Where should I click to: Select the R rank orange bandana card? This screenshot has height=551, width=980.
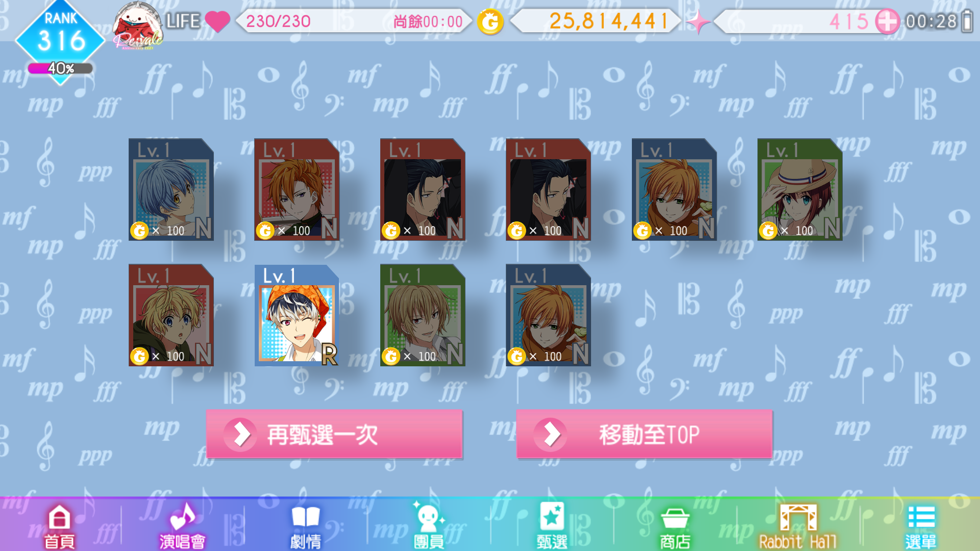[x=297, y=315]
